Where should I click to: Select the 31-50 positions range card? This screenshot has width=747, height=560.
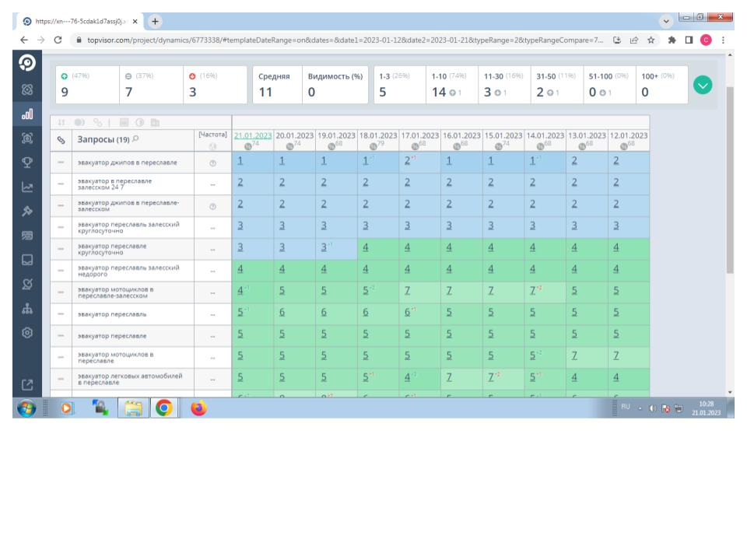click(x=557, y=85)
